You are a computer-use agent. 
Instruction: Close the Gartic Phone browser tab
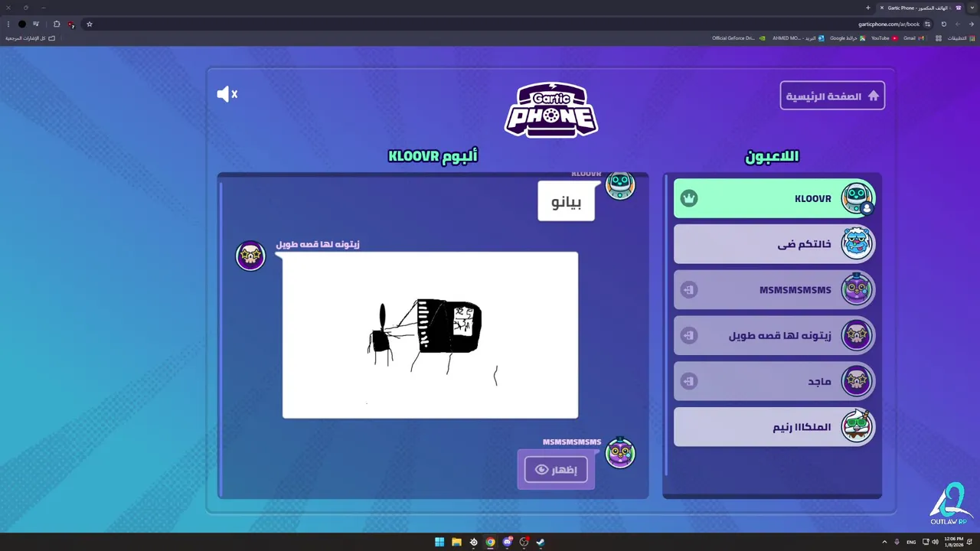(881, 8)
